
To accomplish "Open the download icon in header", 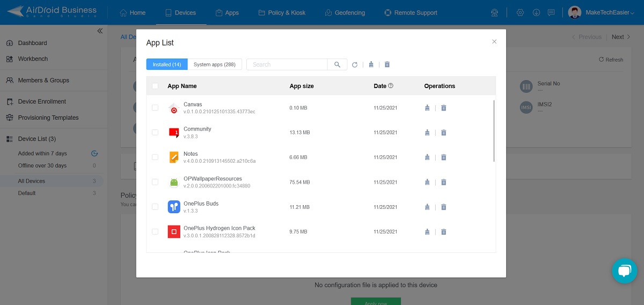I will [536, 12].
